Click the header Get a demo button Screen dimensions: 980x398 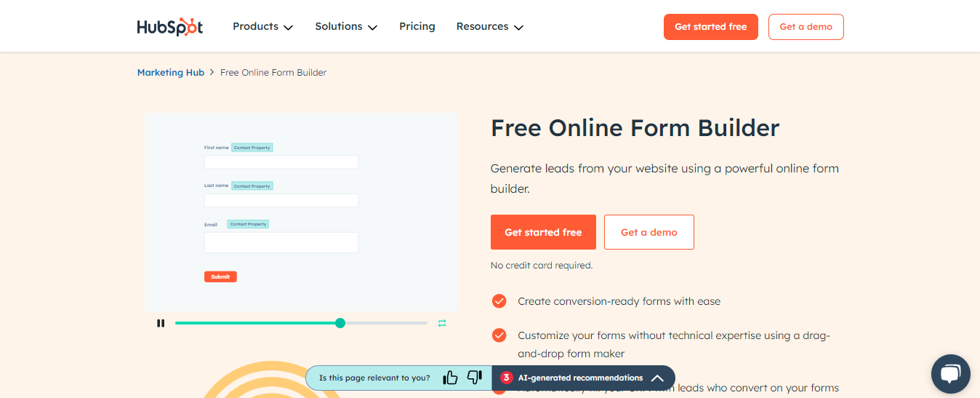coord(806,27)
